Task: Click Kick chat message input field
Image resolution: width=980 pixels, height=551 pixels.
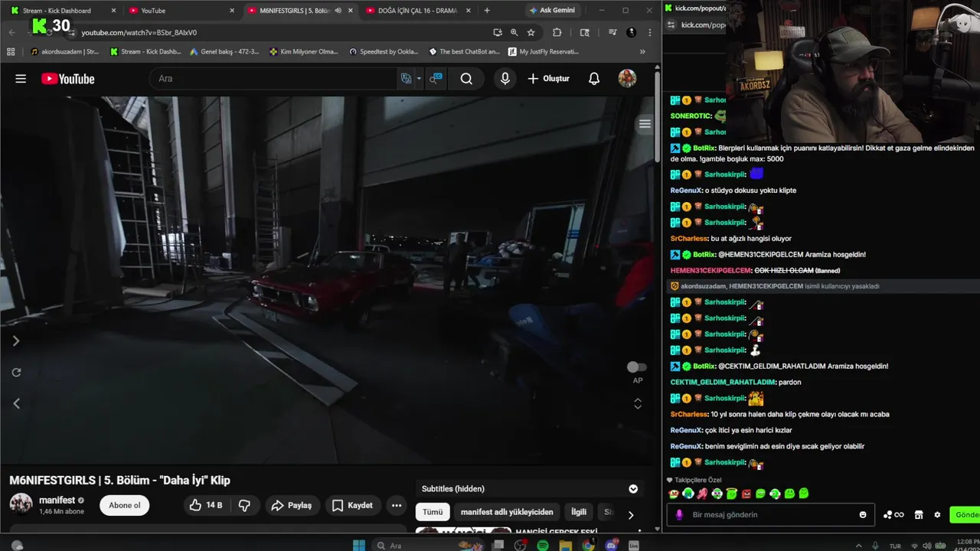Action: (772, 515)
